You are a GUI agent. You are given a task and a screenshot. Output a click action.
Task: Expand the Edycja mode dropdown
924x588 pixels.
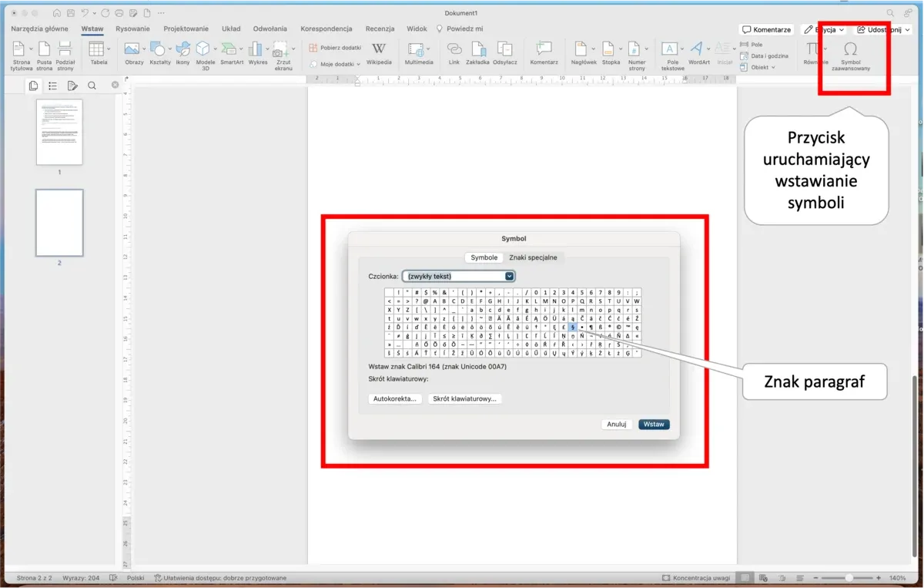[824, 29]
